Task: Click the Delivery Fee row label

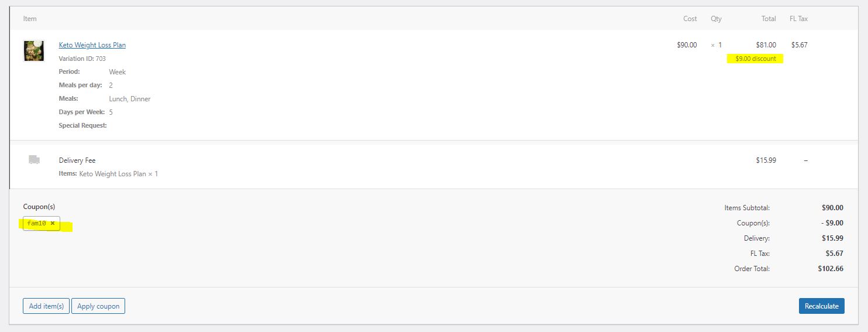Action: 77,160
